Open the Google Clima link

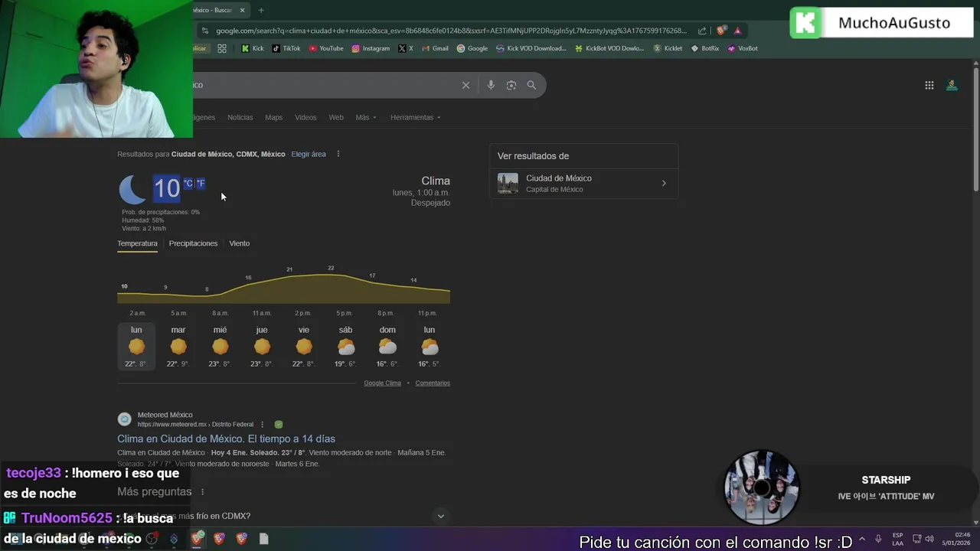382,383
